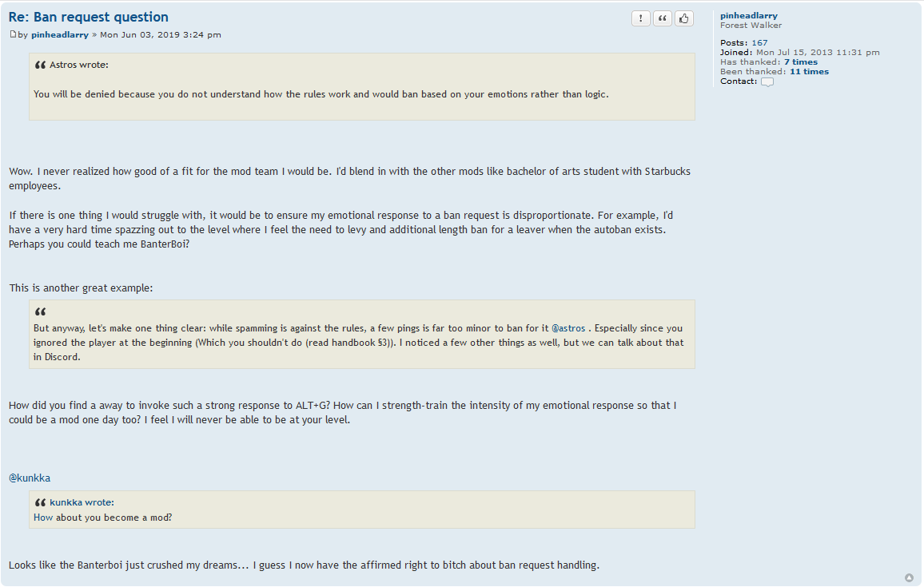Open the '7 times' has thanked link
This screenshot has width=924, height=587.
[x=800, y=62]
